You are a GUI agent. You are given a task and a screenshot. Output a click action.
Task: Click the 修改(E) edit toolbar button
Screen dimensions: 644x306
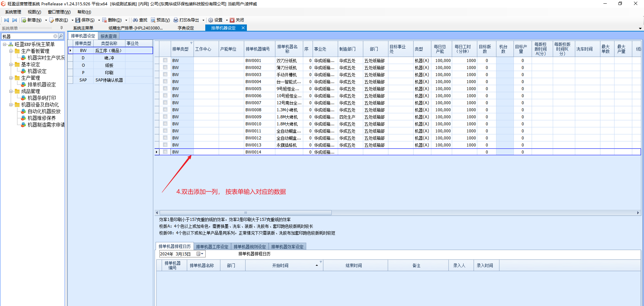[x=59, y=20]
